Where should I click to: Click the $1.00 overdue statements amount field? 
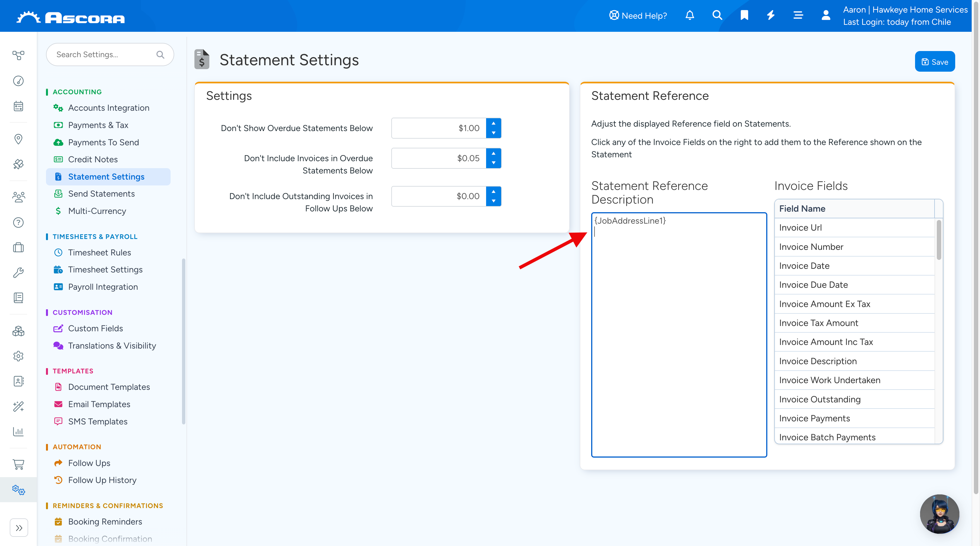(439, 128)
